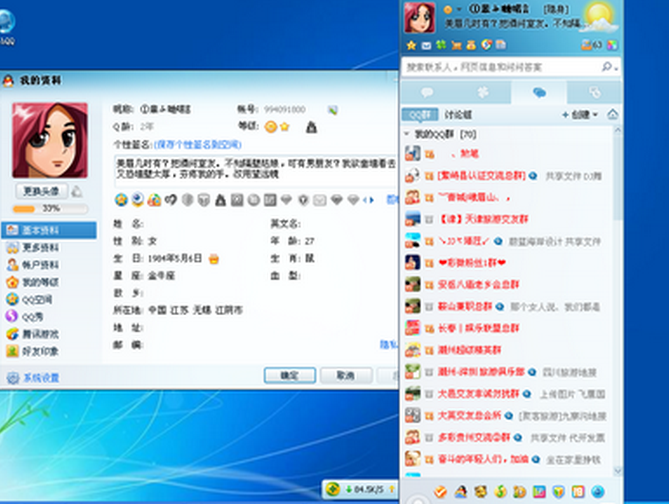
Task: Open the orange checkmark security icon at bottom
Action: point(440,492)
